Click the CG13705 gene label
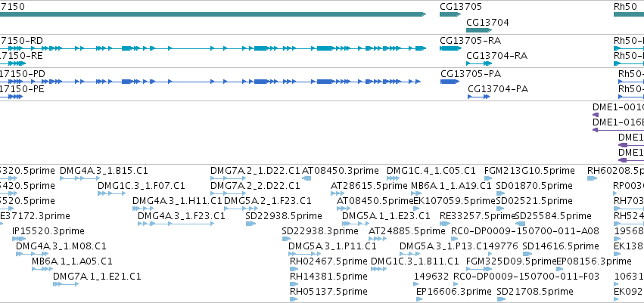Image resolution: width=644 pixels, height=303 pixels. (461, 7)
